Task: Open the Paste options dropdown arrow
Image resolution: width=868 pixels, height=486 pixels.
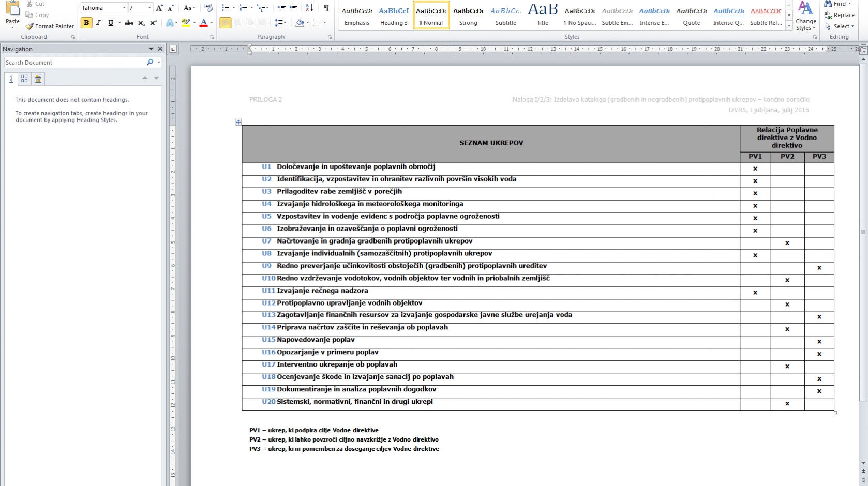Action: coord(12,27)
